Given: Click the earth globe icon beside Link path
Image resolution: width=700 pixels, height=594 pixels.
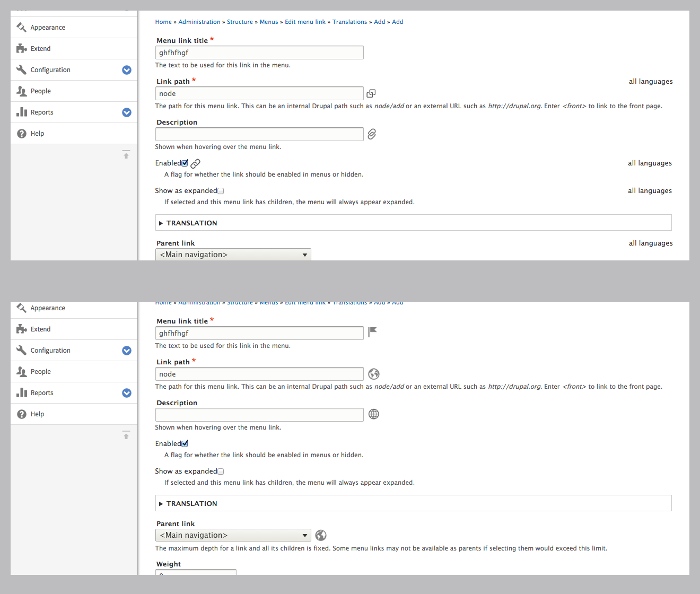Looking at the screenshot, I should click(374, 374).
